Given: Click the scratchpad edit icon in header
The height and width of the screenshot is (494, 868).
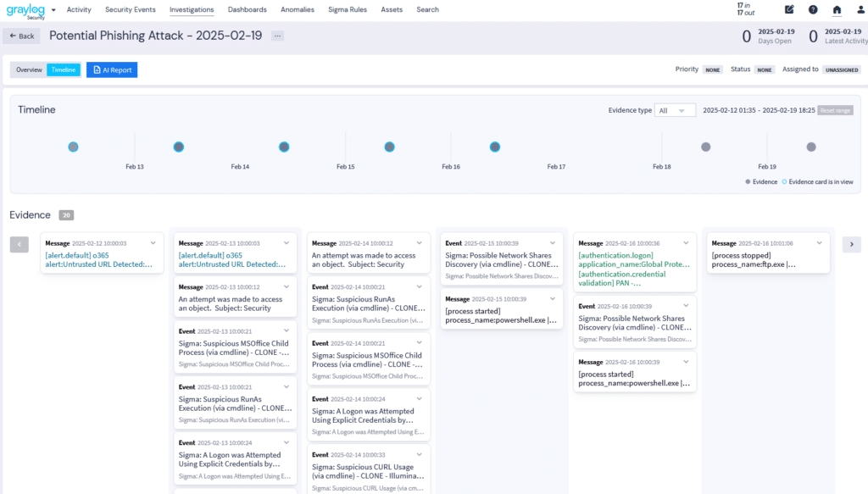Looking at the screenshot, I should [x=789, y=10].
